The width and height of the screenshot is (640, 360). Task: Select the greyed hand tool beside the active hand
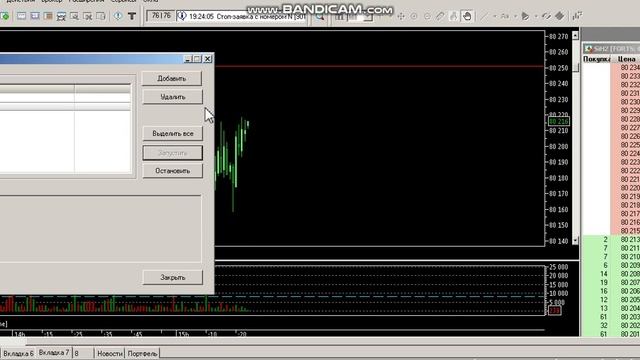pyautogui.click(x=453, y=16)
